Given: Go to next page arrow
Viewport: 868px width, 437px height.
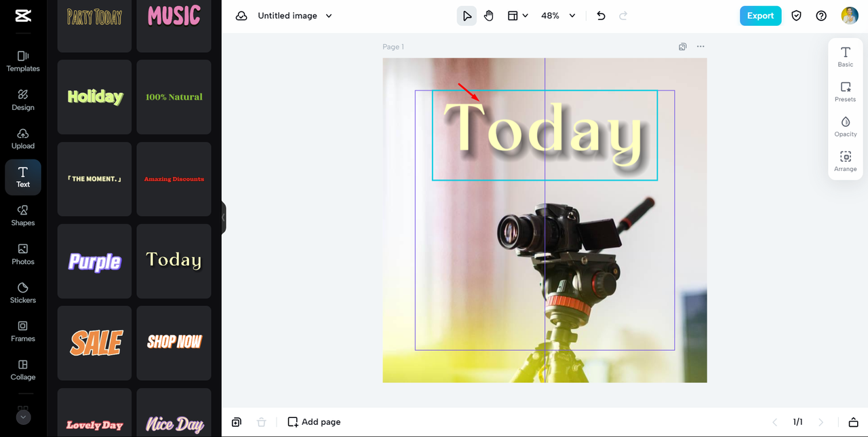Looking at the screenshot, I should click(821, 422).
